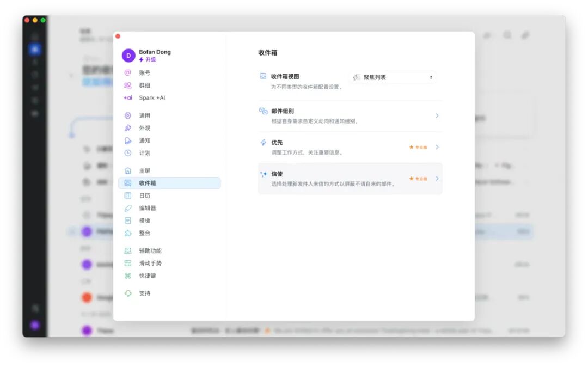Expand the 信使 gatekeeper settings row

(x=350, y=179)
